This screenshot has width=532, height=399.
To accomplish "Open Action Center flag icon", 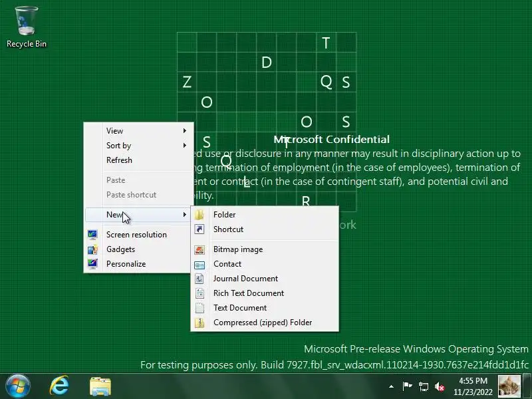I will [x=407, y=386].
